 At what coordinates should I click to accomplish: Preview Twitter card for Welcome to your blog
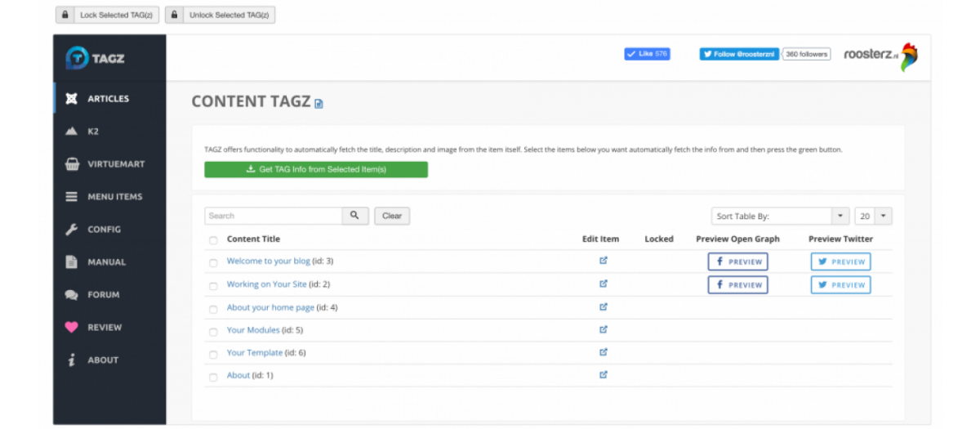tap(840, 261)
